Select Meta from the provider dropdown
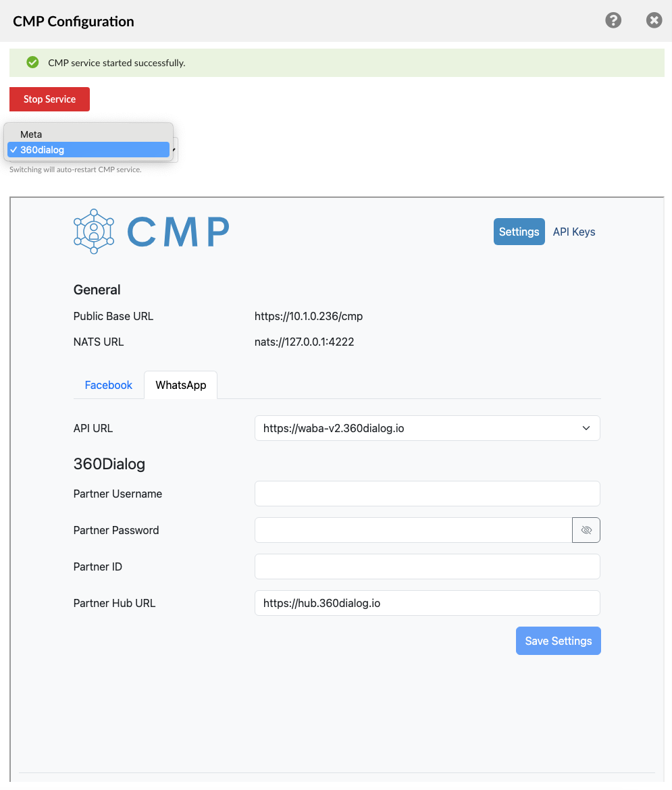This screenshot has height=790, width=672. tap(31, 134)
